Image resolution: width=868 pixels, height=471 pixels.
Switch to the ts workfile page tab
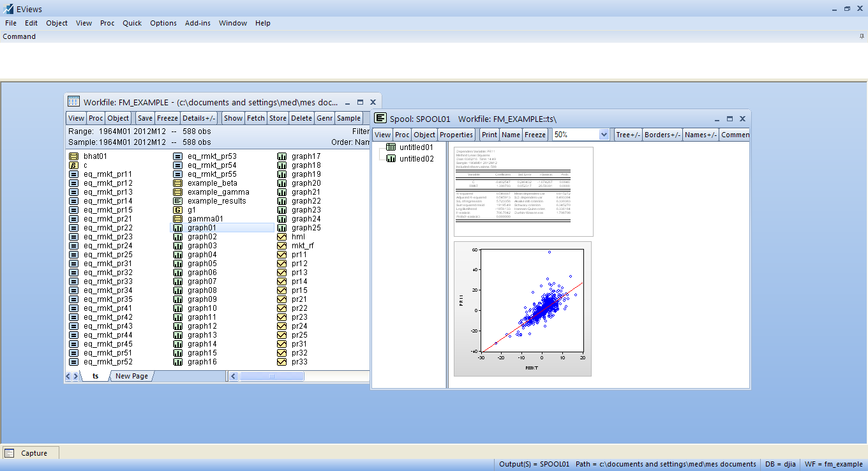95,376
